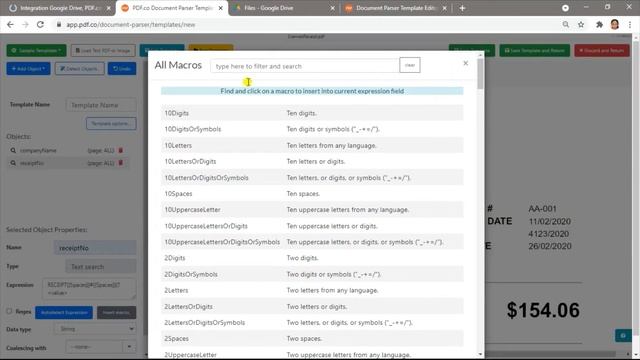
Task: Clear the macro search filter
Action: click(x=410, y=65)
